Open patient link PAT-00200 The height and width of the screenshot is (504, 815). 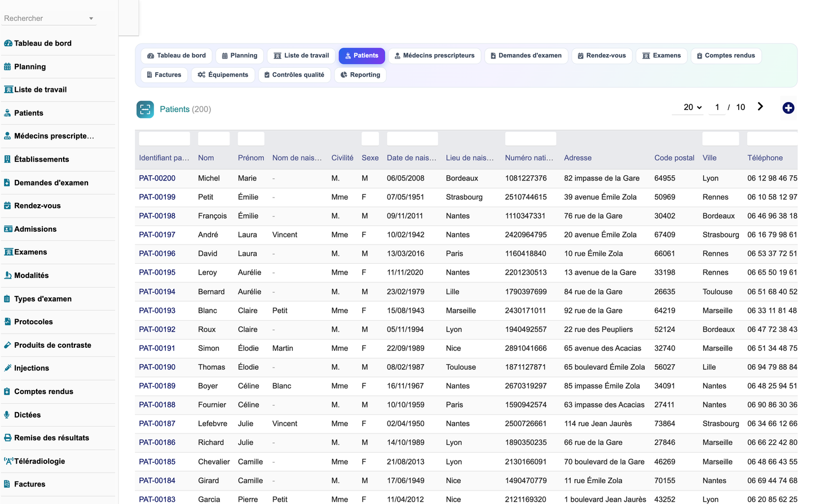pyautogui.click(x=157, y=178)
